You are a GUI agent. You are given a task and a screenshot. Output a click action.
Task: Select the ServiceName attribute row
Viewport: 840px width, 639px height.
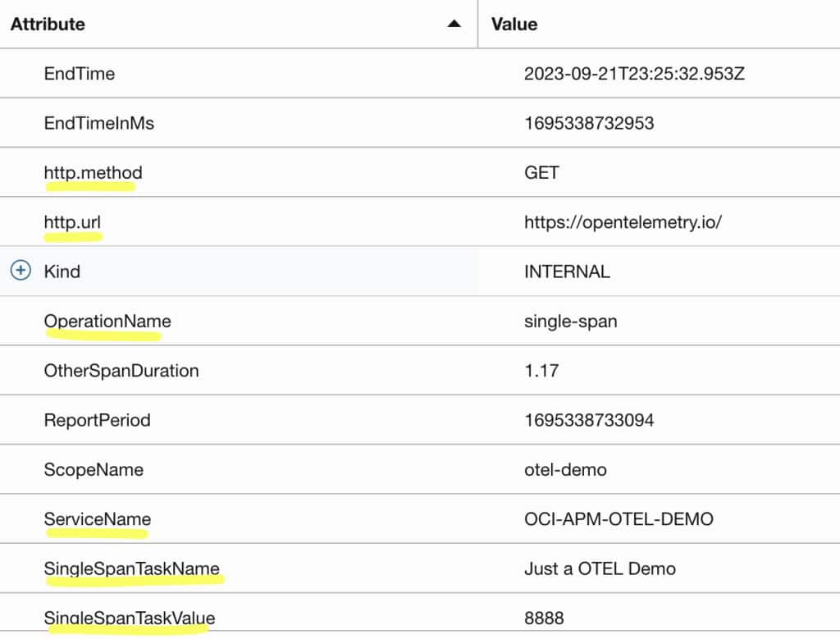click(97, 519)
